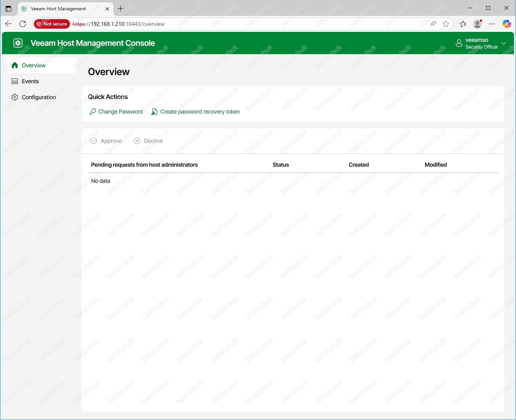The height and width of the screenshot is (420, 516).
Task: Click the Veeam logo icon in header
Action: tap(18, 43)
